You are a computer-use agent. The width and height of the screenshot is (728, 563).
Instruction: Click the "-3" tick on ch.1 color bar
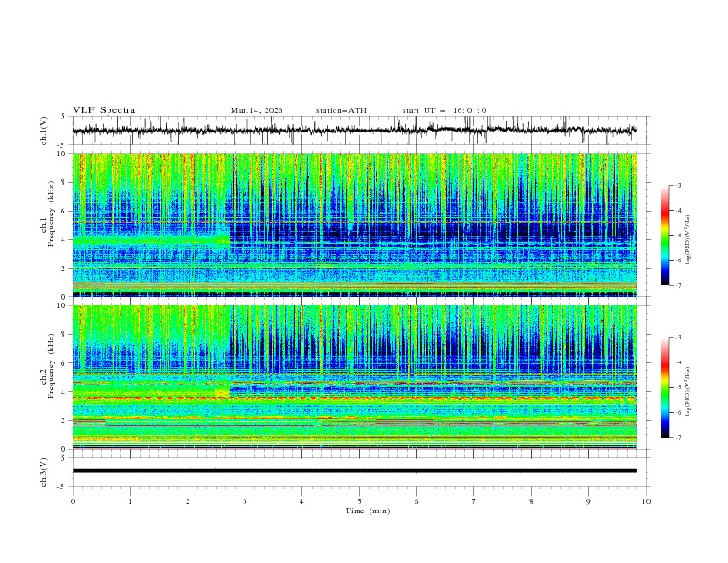(x=678, y=185)
